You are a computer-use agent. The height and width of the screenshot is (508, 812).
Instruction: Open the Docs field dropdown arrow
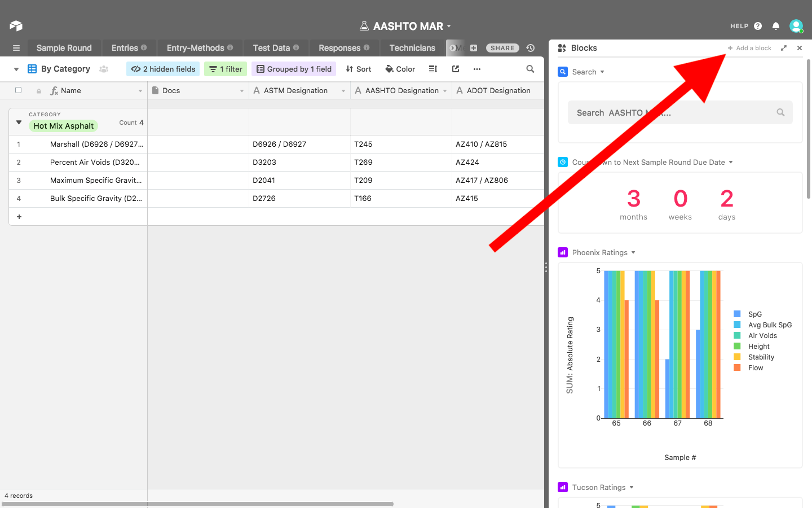[242, 91]
